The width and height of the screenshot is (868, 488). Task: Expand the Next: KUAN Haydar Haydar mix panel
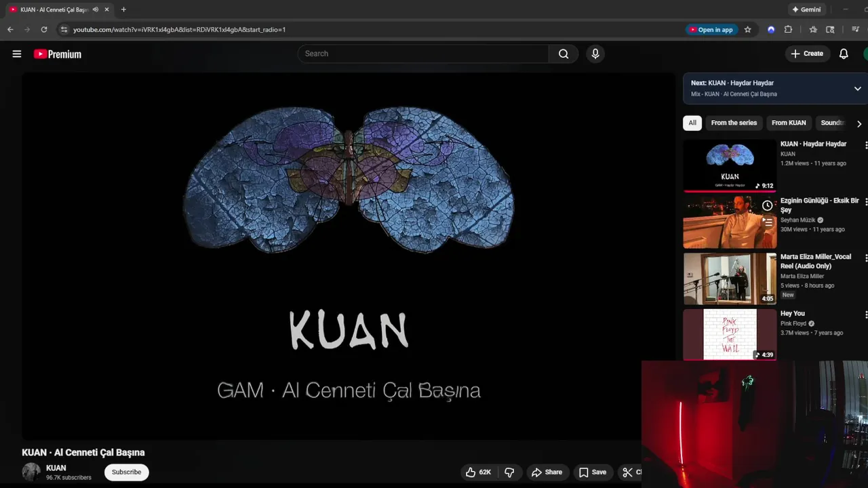858,89
